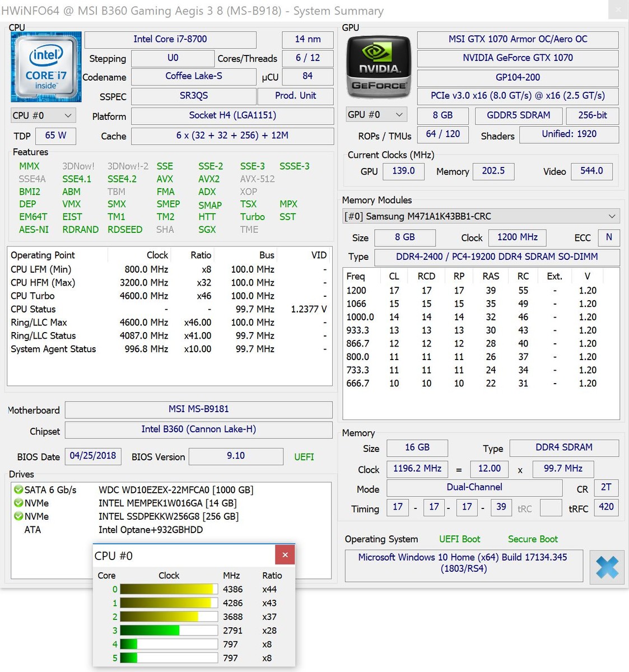Screen dimensions: 629x672
Task: Click the CPU cache size field
Action: tap(232, 136)
